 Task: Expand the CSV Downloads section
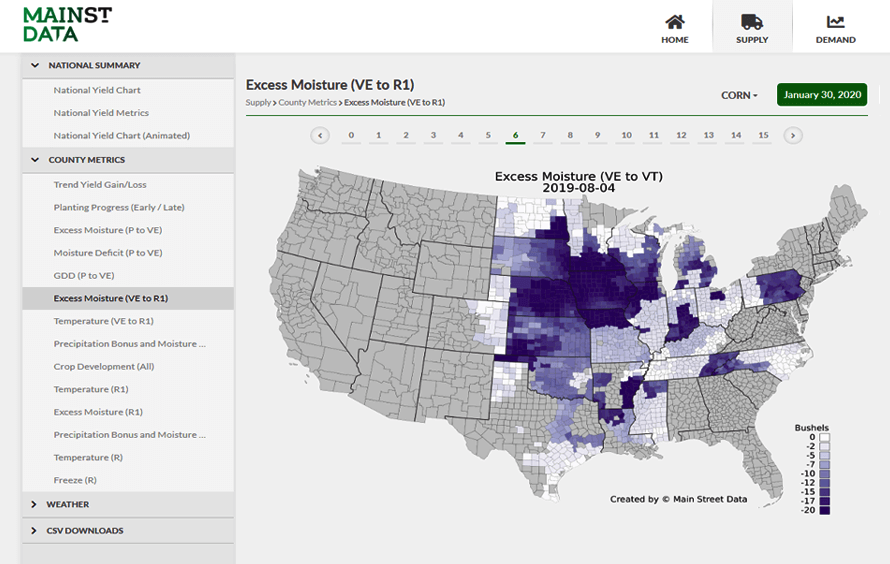point(36,531)
